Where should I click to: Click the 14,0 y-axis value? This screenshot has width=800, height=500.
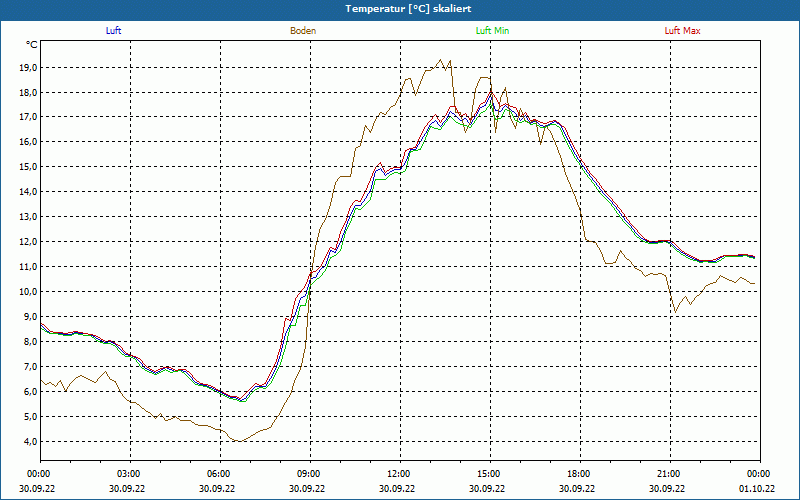29,192
